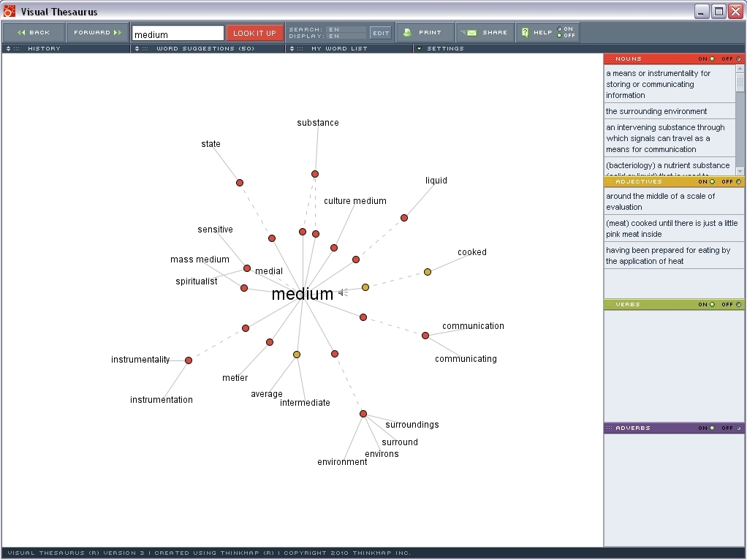Click the Look It Up button
Viewport: 747px width, 560px height.
pyautogui.click(x=254, y=33)
